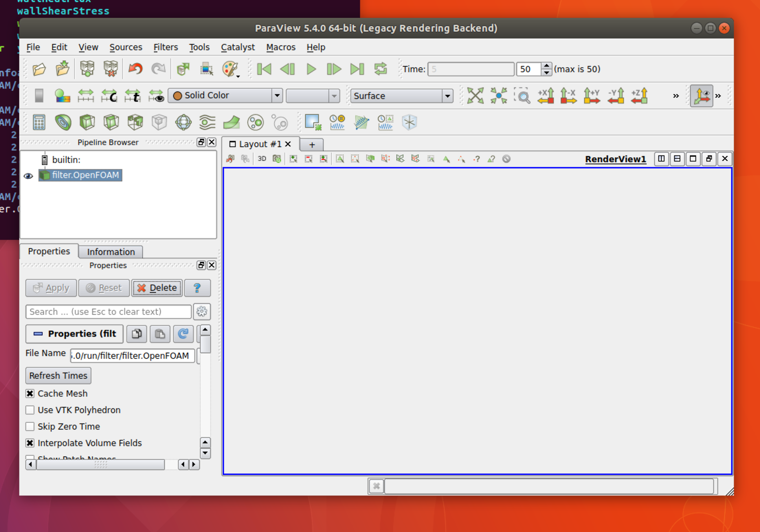Screen dimensions: 760x532
Task: Enable Skip Zero Time option
Action: click(30, 426)
